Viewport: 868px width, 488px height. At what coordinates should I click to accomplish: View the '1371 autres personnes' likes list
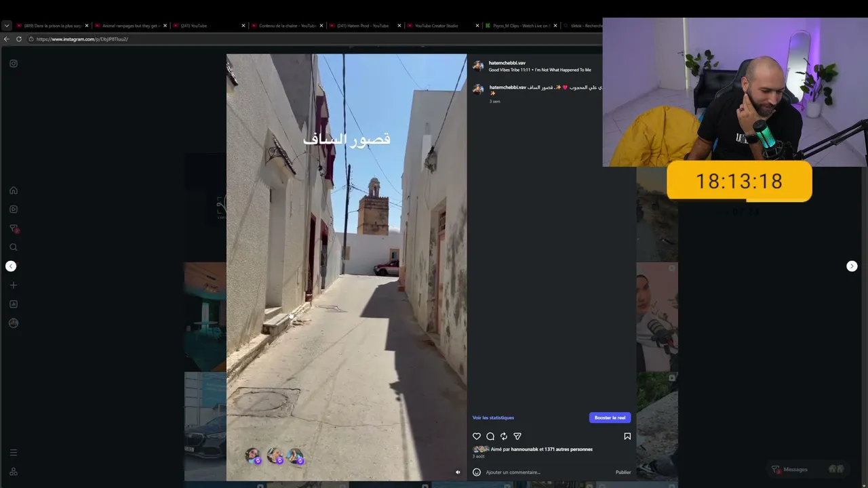coord(568,449)
